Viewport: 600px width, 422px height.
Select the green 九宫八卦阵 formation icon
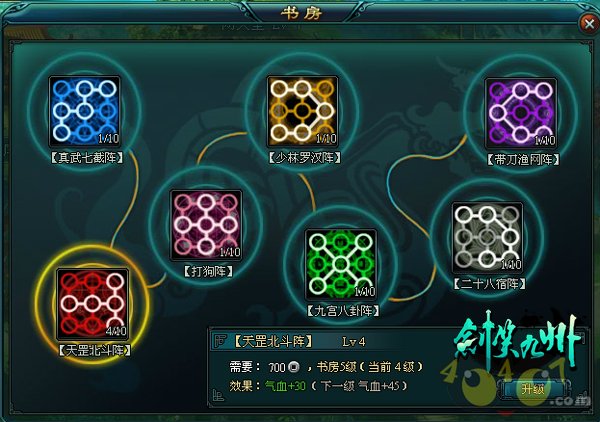tap(341, 264)
